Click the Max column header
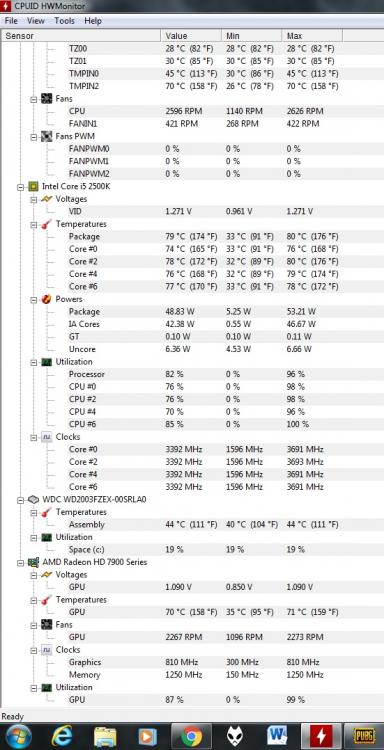The height and width of the screenshot is (750, 384). click(x=312, y=36)
